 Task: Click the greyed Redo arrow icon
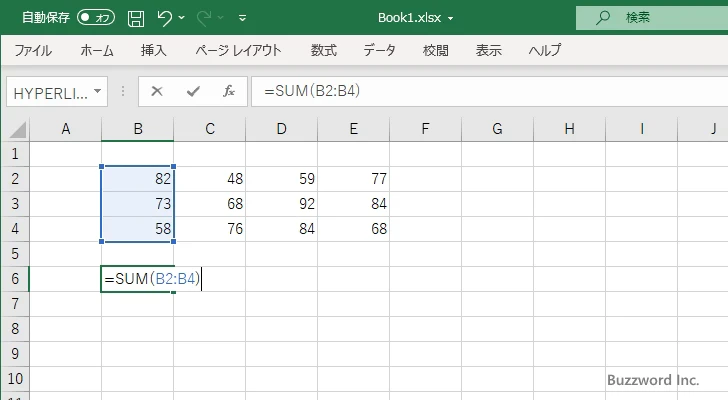204,18
